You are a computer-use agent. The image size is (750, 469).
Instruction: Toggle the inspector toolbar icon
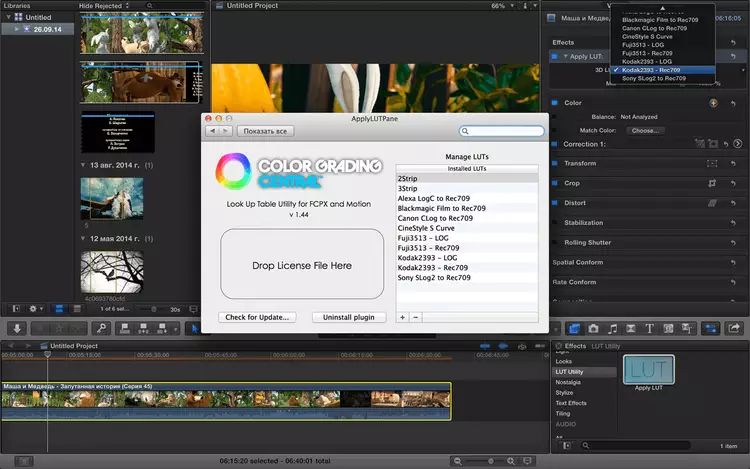point(711,328)
